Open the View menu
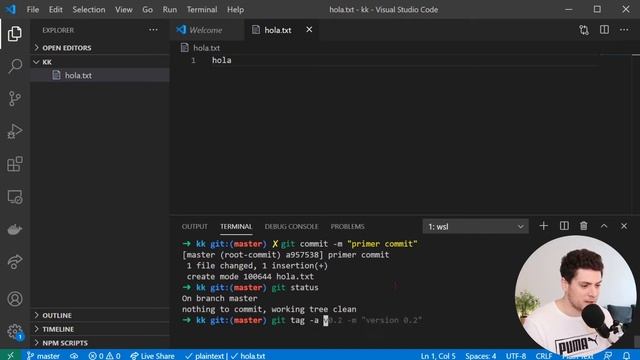The height and width of the screenshot is (360, 640). pos(123,9)
